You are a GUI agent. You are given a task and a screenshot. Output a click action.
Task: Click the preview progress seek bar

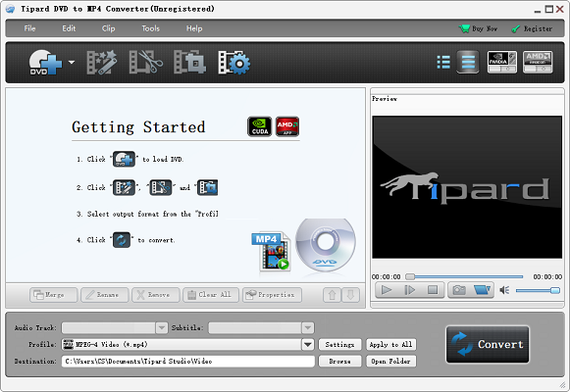(465, 277)
